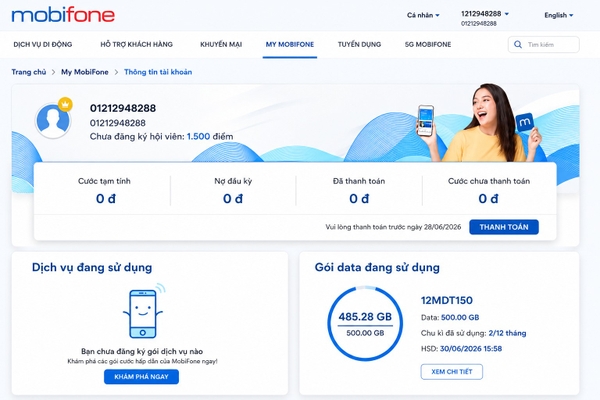Click the Đã thanh toán amount

click(359, 199)
